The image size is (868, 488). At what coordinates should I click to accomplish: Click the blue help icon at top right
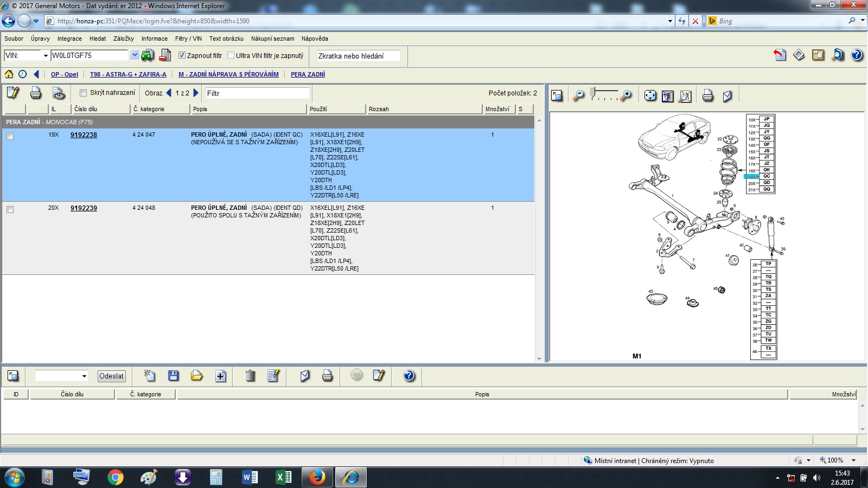tap(857, 55)
